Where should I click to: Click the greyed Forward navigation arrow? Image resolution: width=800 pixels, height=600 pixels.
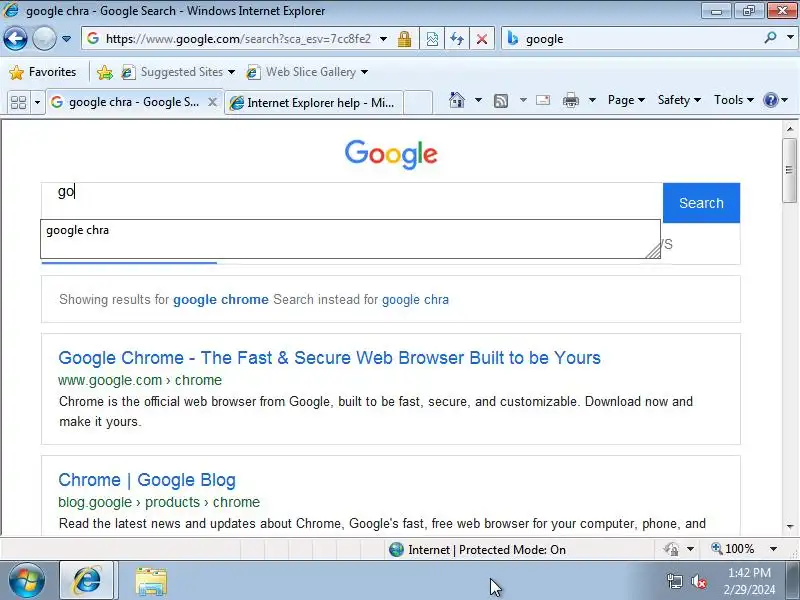tap(44, 38)
